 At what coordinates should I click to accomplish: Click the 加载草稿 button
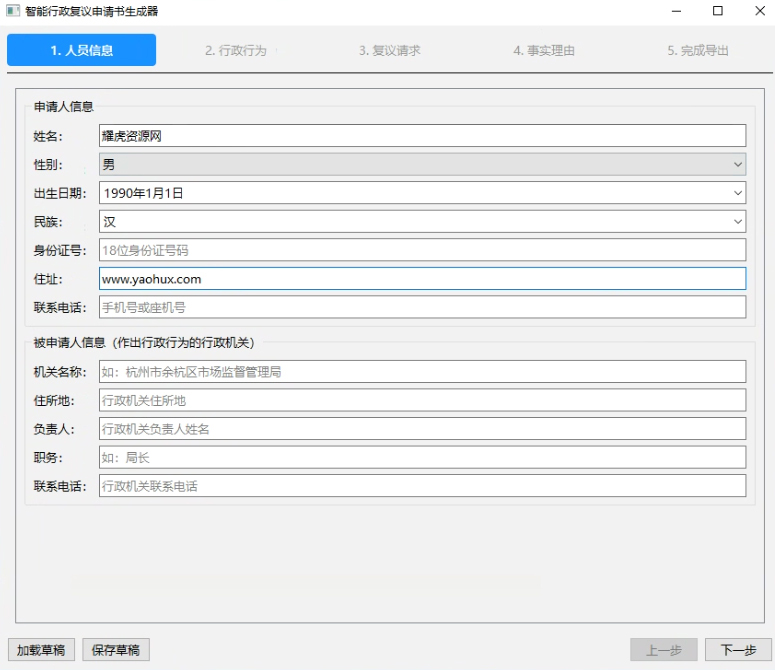(x=41, y=650)
